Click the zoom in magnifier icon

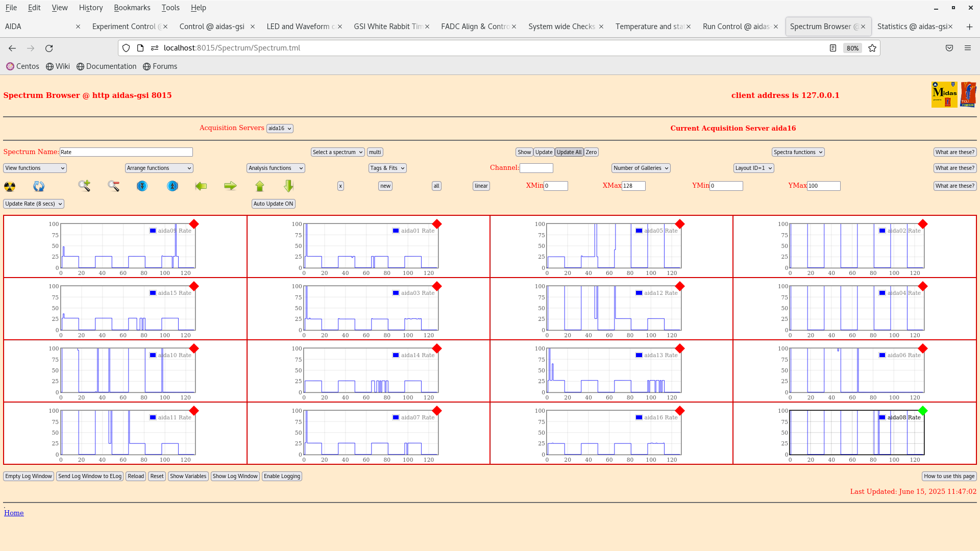coord(84,186)
